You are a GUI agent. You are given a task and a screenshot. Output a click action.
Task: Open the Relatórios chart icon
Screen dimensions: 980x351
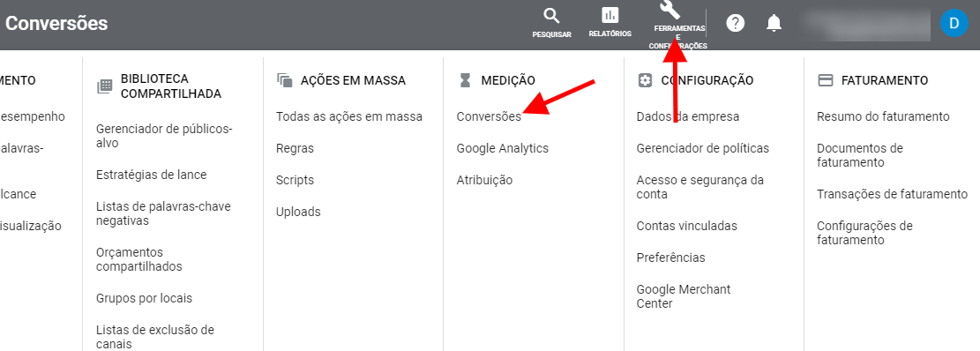pyautogui.click(x=610, y=16)
